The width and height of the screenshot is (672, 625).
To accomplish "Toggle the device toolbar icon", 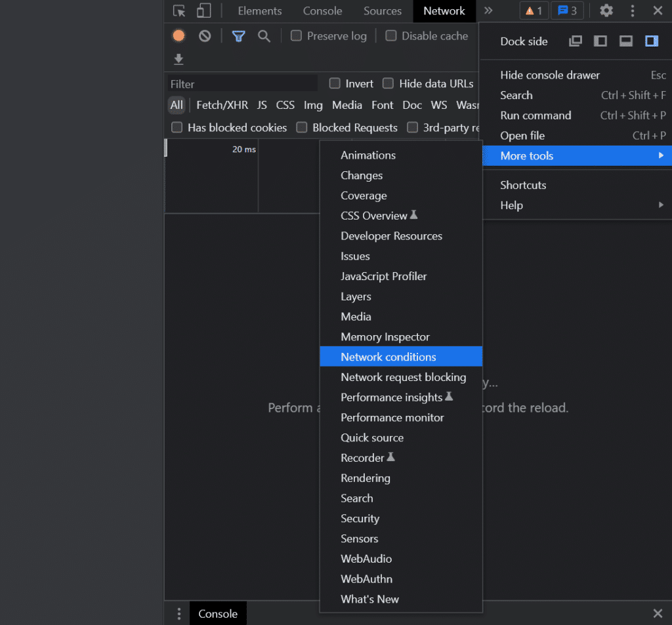I will [x=203, y=11].
